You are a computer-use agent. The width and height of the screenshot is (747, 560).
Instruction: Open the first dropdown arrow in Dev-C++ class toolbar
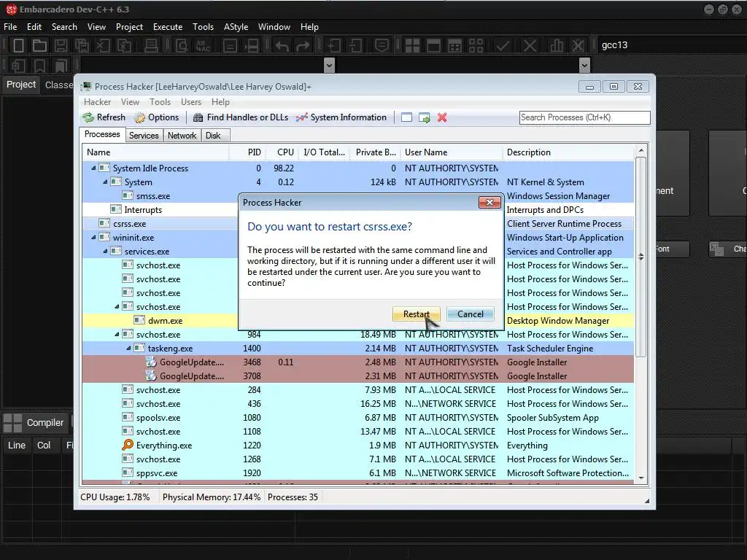(329, 65)
